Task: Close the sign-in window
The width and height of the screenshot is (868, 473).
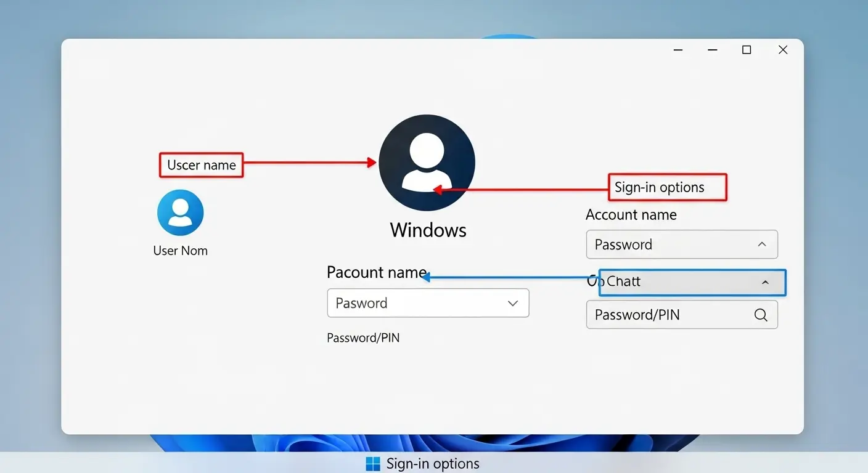Action: click(783, 50)
